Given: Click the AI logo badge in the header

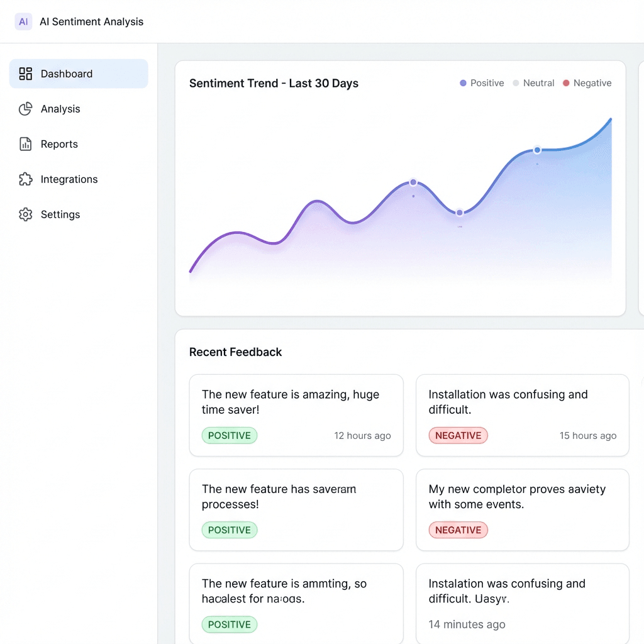Looking at the screenshot, I should [x=23, y=21].
